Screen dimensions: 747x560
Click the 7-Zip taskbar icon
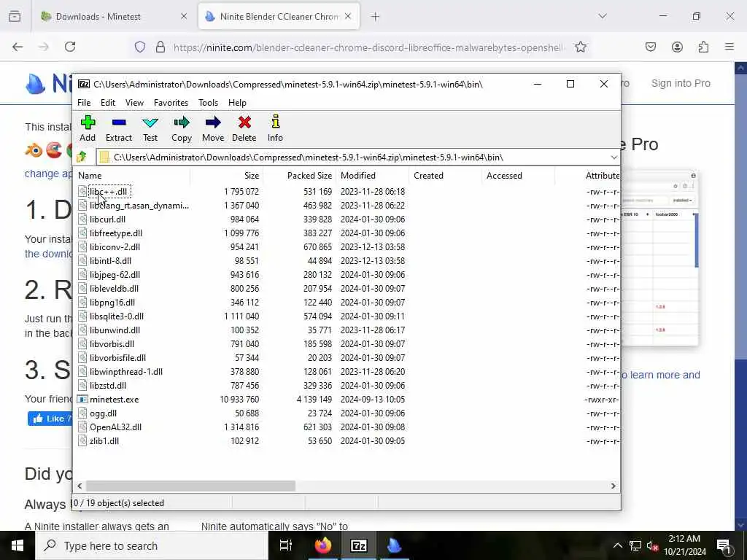click(x=358, y=545)
